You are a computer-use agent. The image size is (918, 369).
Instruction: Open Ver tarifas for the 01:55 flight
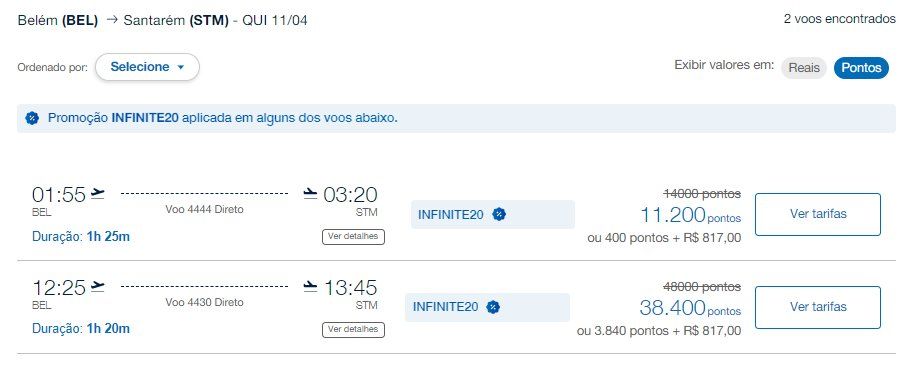click(818, 214)
